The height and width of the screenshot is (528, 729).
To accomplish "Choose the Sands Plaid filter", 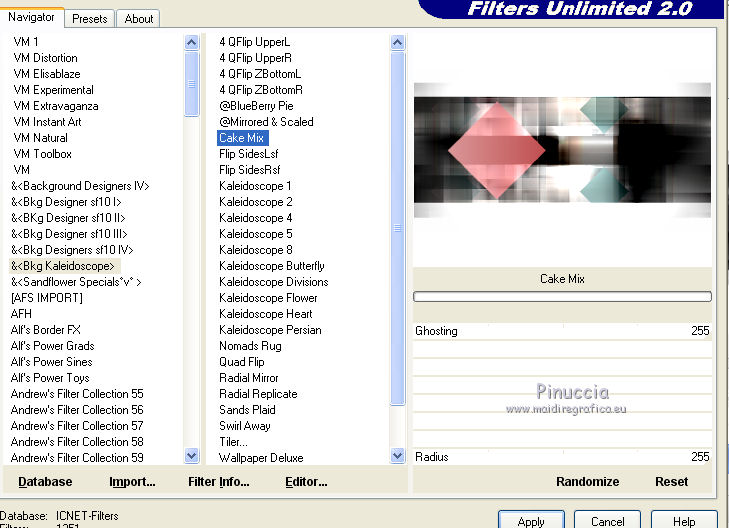I will pos(247,409).
